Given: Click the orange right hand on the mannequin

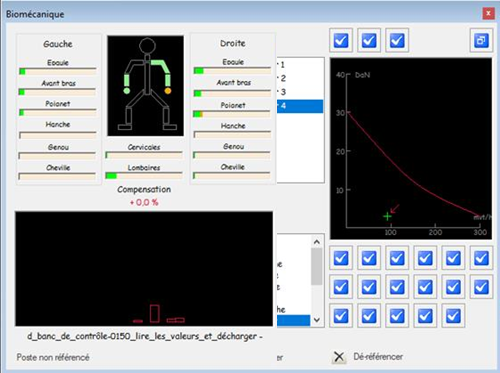Looking at the screenshot, I should coord(168,91).
